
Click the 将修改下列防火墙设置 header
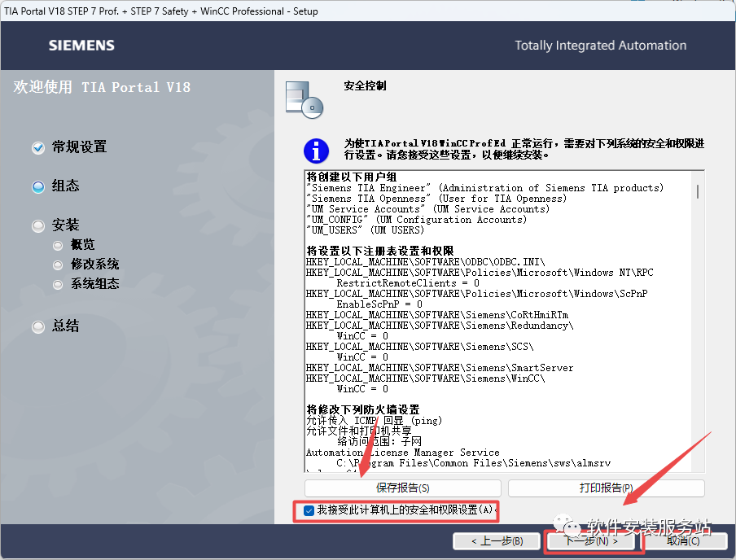(x=363, y=409)
